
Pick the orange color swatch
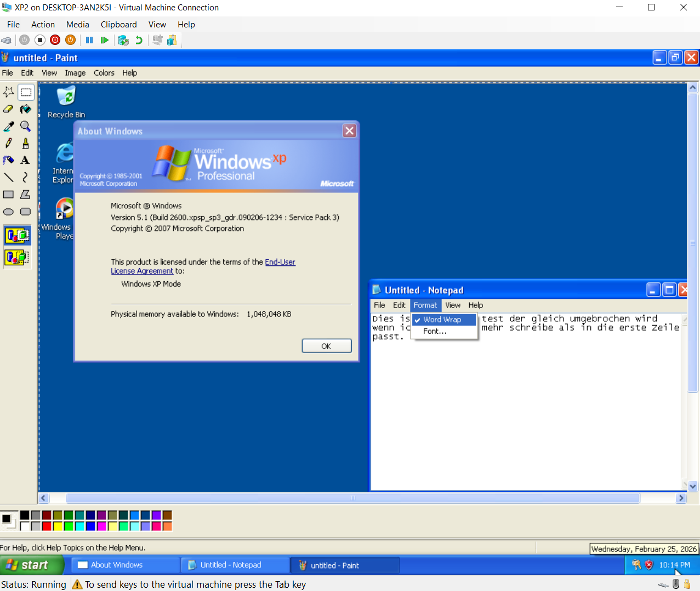click(167, 526)
